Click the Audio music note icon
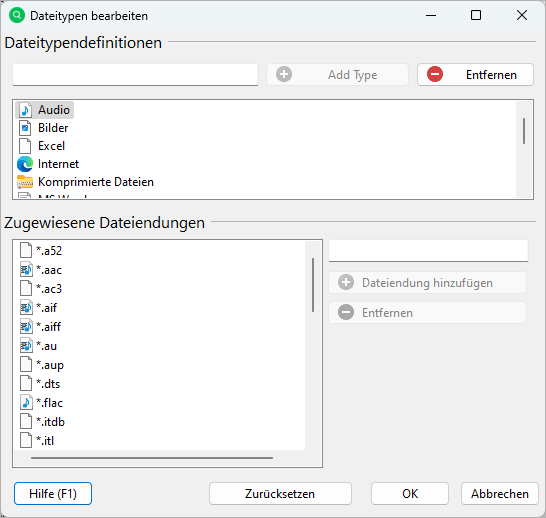The image size is (546, 518). coord(25,110)
